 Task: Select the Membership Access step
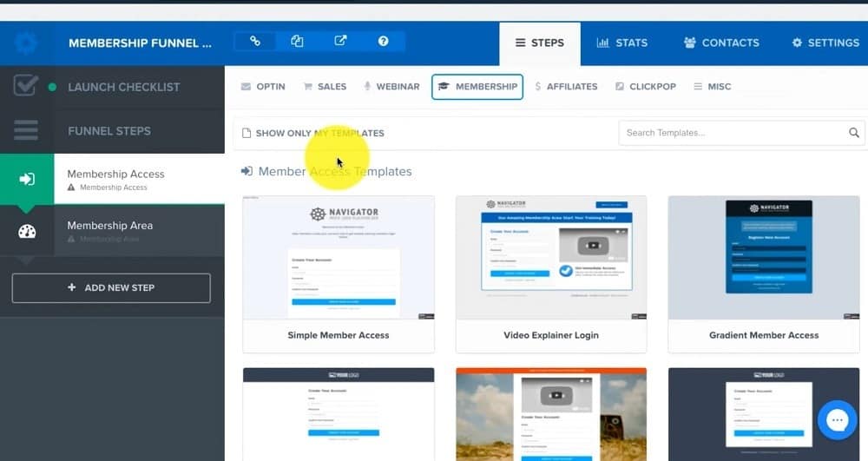[x=140, y=180]
